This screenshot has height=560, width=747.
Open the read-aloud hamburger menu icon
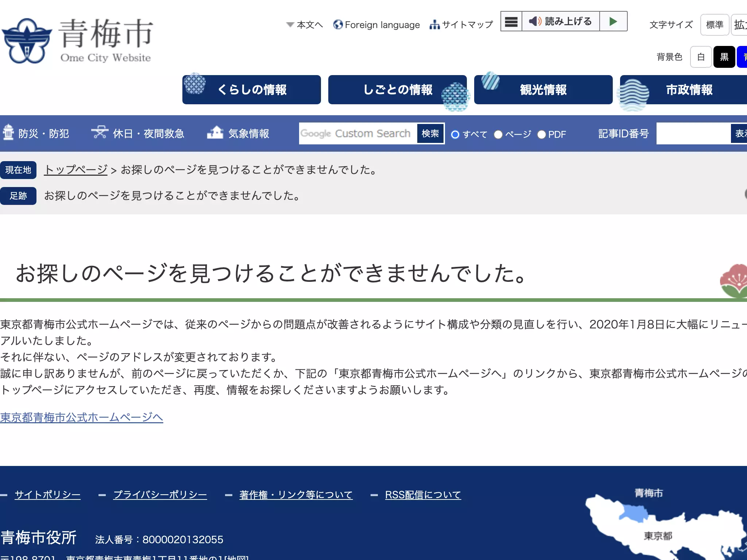(x=511, y=21)
